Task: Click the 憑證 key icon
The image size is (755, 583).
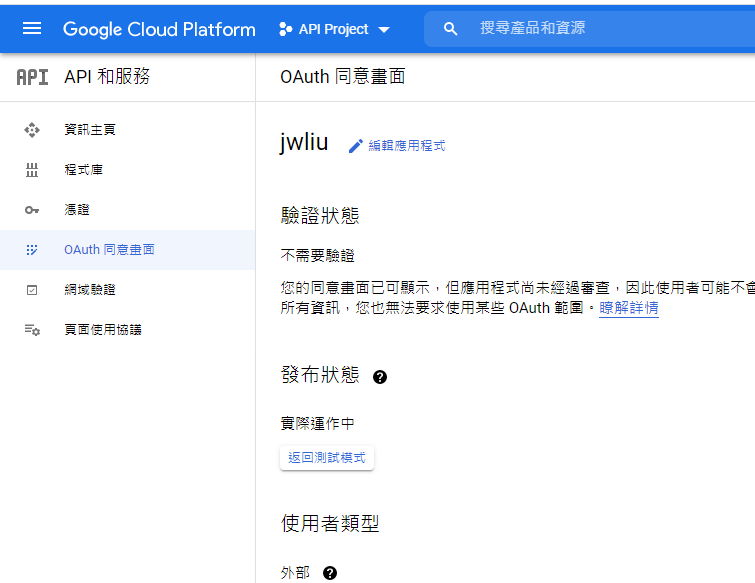Action: coord(32,210)
